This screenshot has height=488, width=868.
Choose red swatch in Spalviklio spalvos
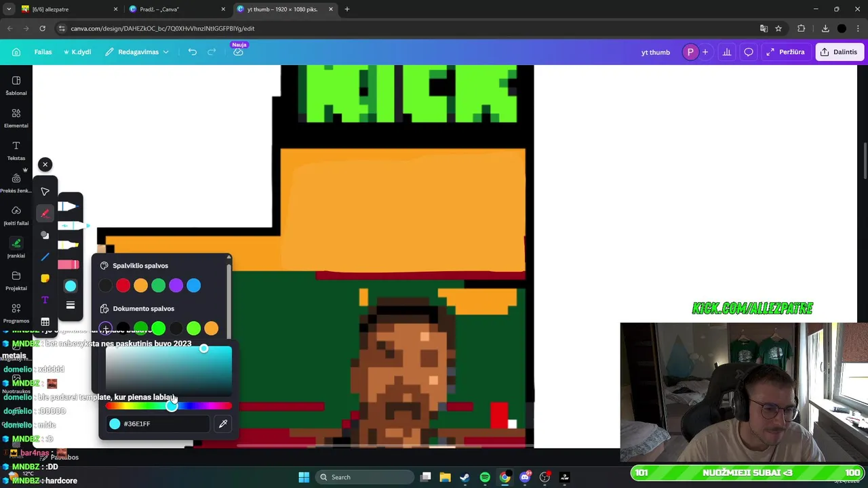[123, 285]
